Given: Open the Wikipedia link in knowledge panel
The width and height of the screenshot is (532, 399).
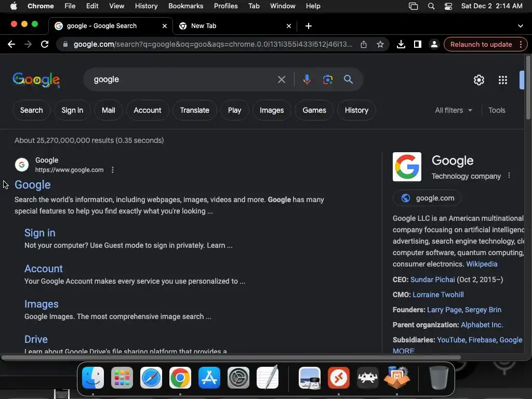Looking at the screenshot, I should (x=482, y=264).
